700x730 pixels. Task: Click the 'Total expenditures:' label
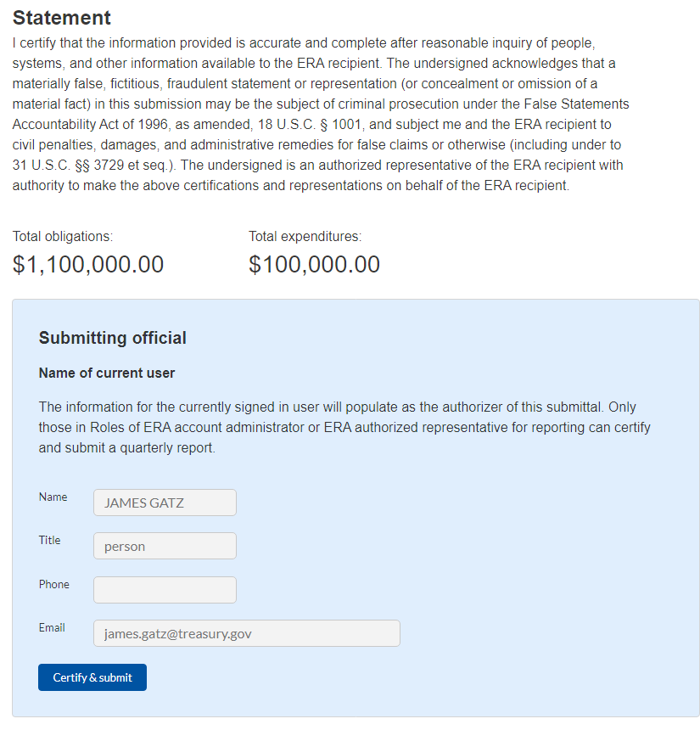click(x=305, y=236)
